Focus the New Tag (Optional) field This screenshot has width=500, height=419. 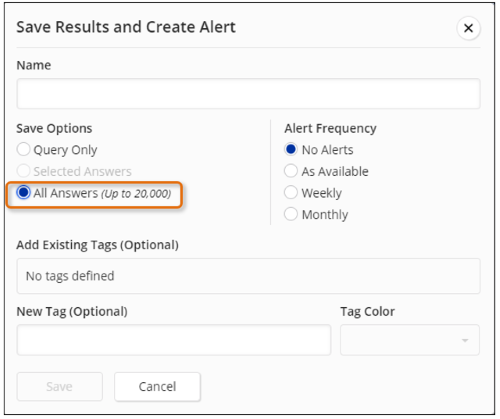(x=174, y=340)
